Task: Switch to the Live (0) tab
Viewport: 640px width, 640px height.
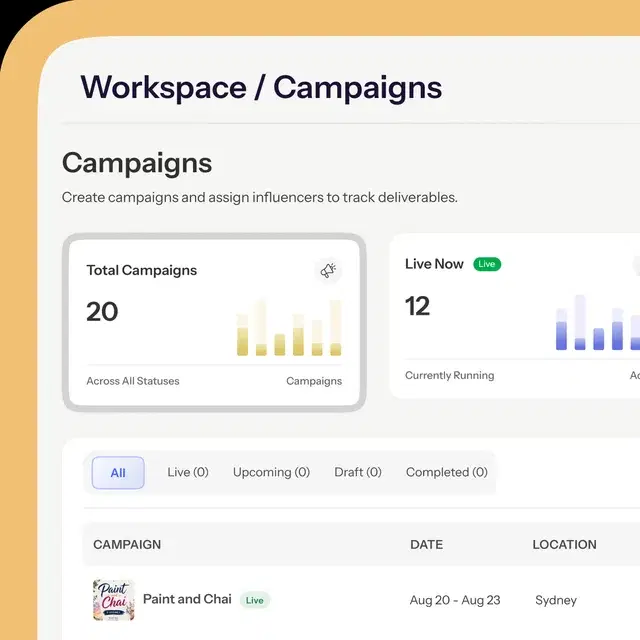Action: 188,472
